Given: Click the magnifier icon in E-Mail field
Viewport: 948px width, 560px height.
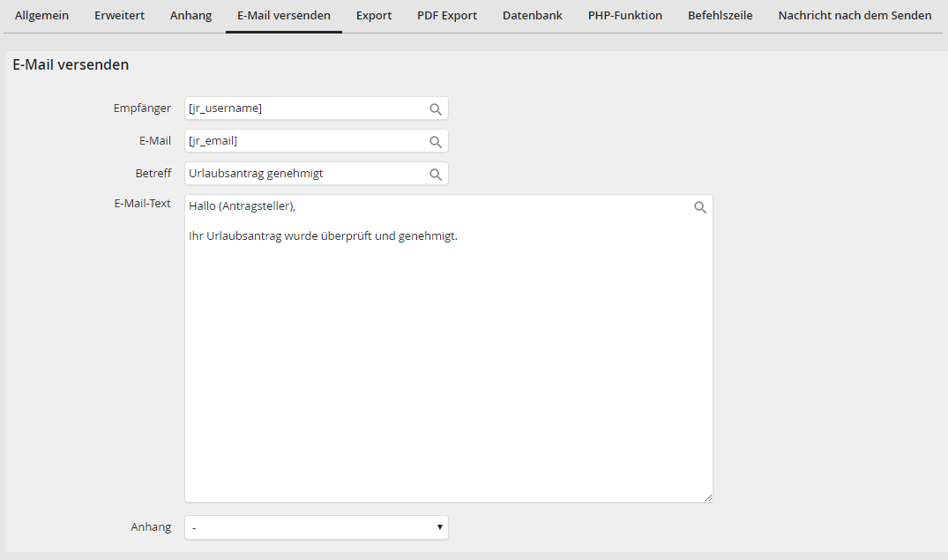Looking at the screenshot, I should [435, 142].
